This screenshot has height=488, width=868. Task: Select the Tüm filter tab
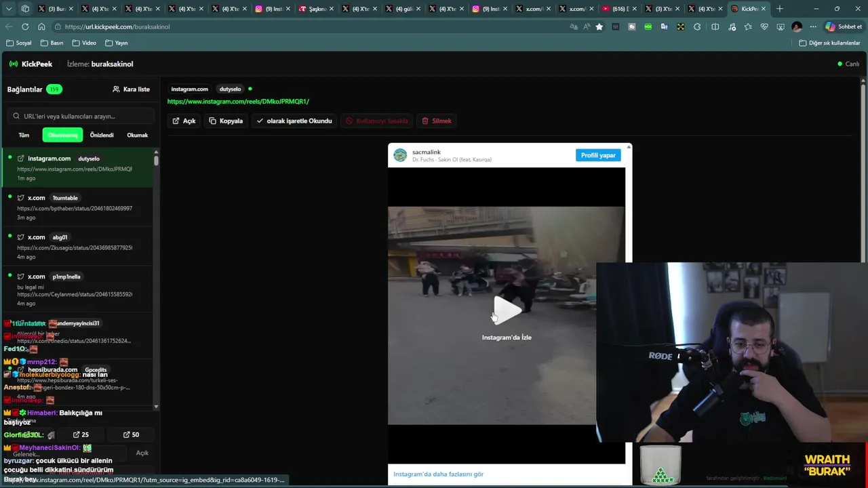[24, 135]
